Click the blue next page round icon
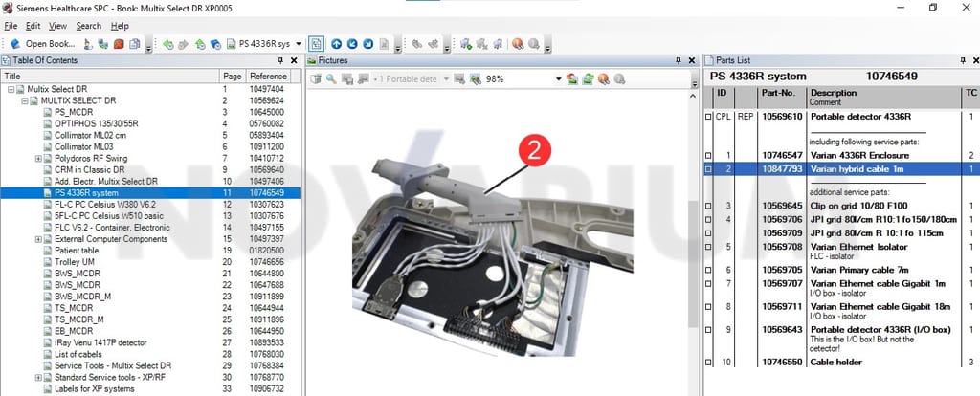The height and width of the screenshot is (396, 980). coord(367,44)
